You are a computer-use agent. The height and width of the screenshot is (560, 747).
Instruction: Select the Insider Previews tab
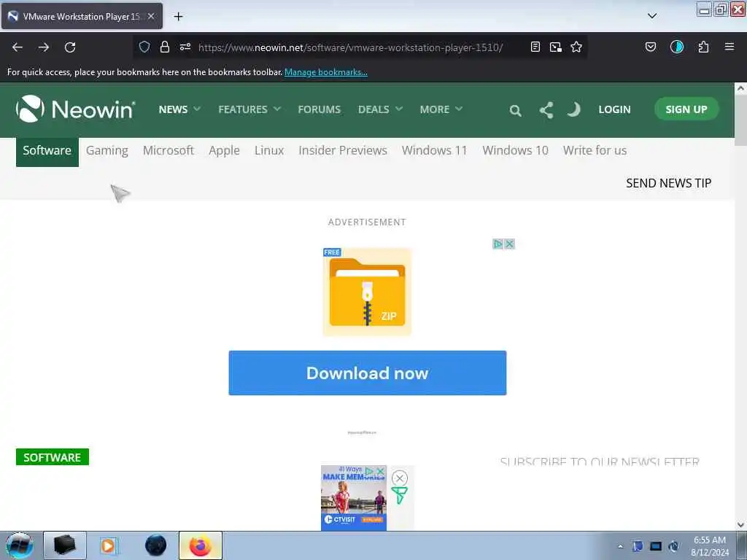(x=343, y=150)
